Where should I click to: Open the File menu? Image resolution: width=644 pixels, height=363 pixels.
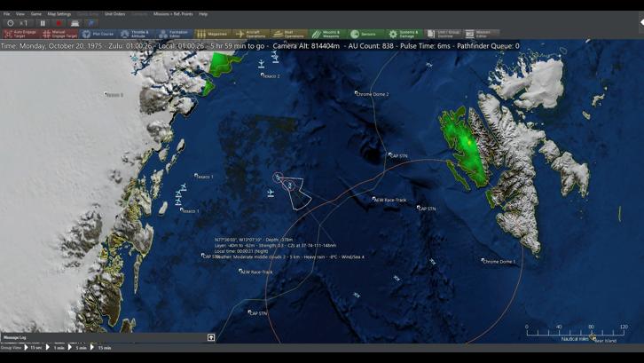(6, 14)
